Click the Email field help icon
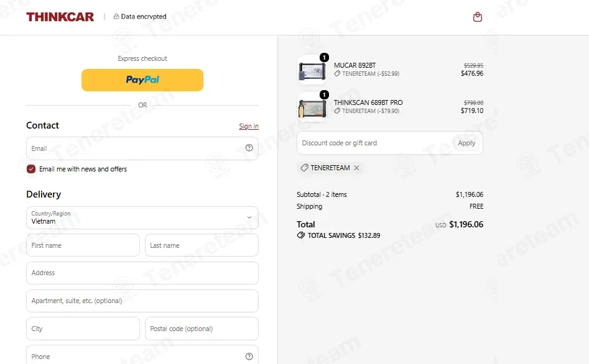This screenshot has width=589, height=364. (249, 148)
